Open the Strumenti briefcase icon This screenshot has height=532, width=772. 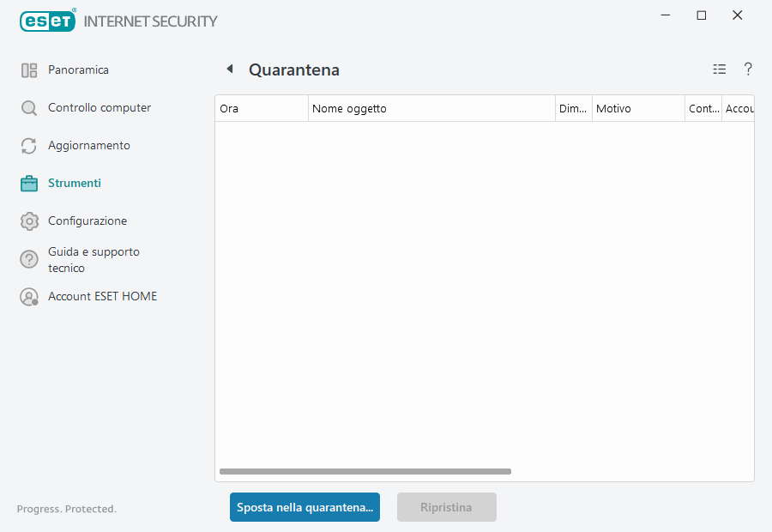click(x=29, y=183)
